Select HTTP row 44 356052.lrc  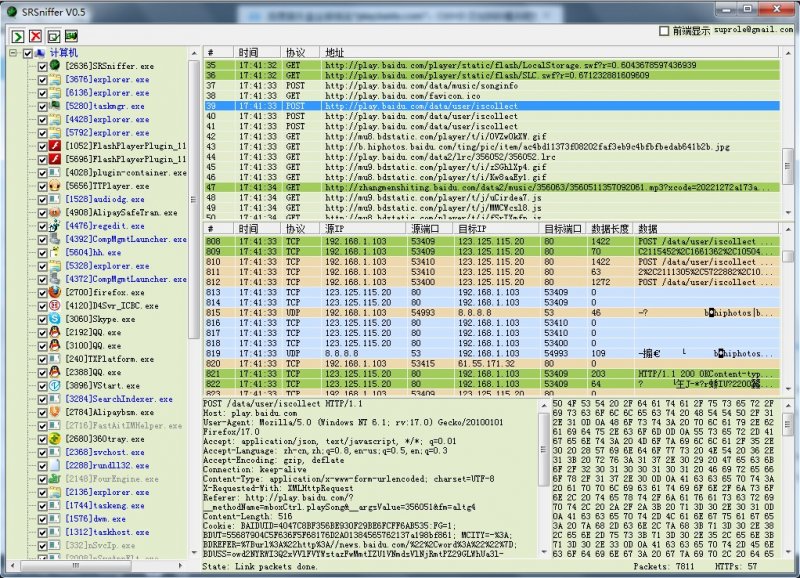tap(492, 157)
